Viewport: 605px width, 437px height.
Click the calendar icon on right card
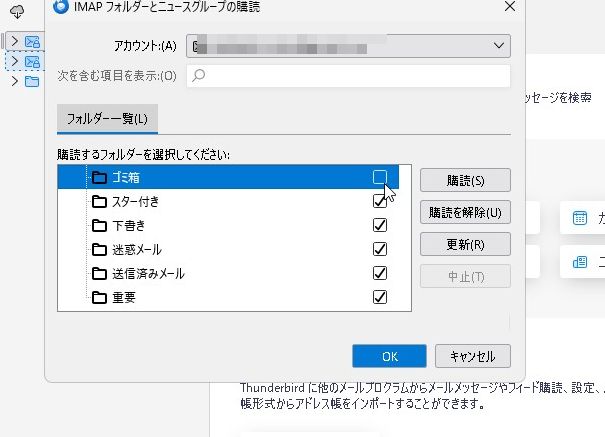click(x=579, y=218)
